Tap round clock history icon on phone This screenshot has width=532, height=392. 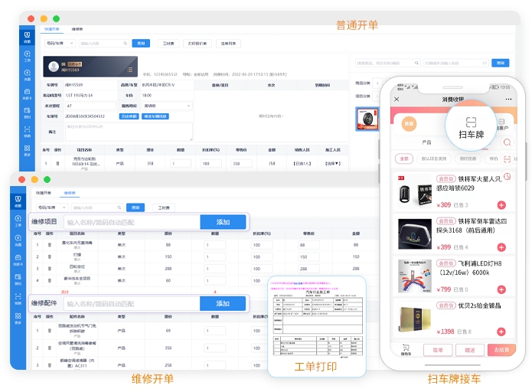[x=508, y=177]
